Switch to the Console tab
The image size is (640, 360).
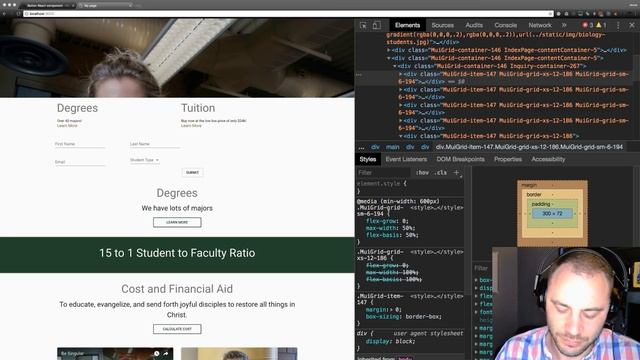pyautogui.click(x=505, y=25)
